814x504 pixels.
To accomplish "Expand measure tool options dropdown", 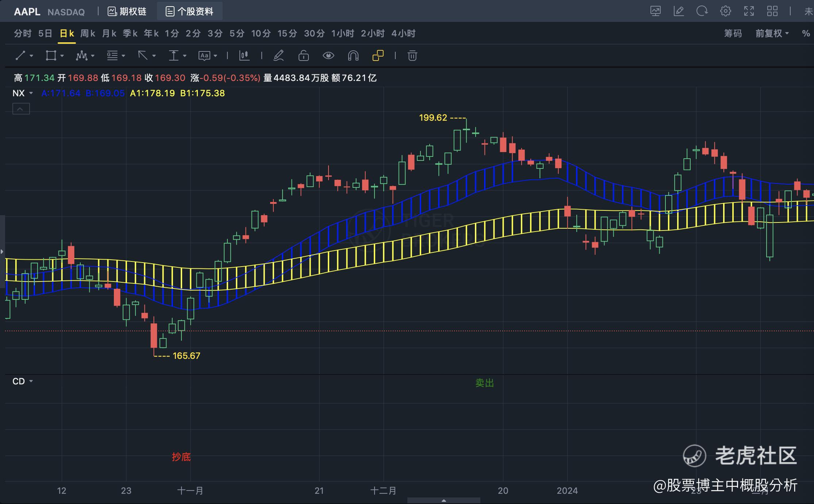I will [x=185, y=56].
